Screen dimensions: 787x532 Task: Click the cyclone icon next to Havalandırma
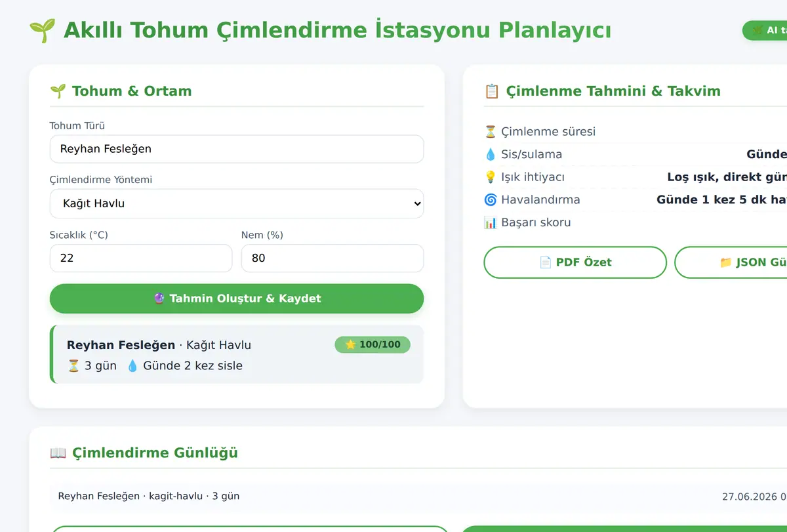click(x=491, y=199)
